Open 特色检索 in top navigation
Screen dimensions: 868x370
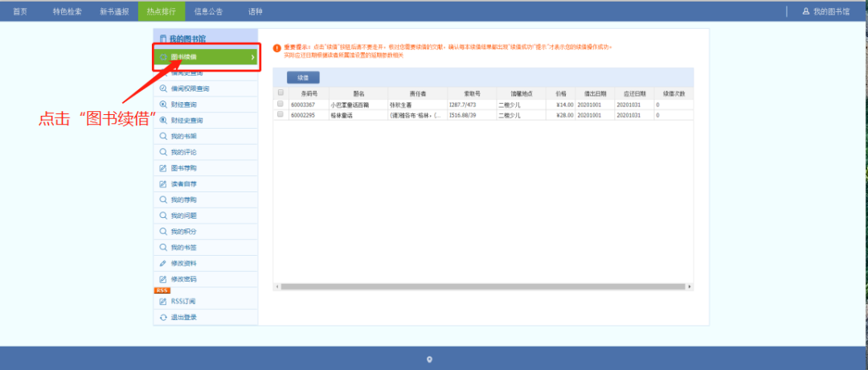(67, 11)
